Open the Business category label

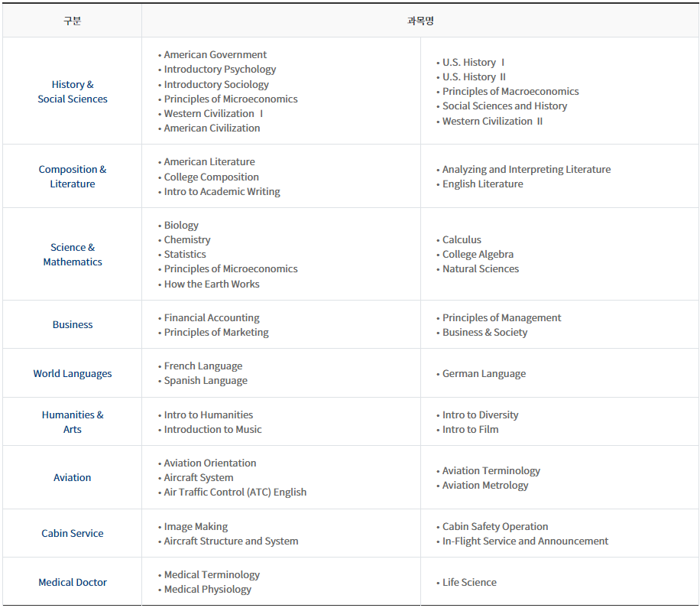point(73,325)
